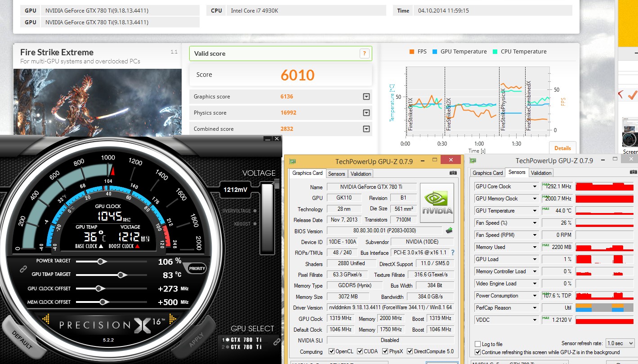Click the BIOS Version field in GPU-Z

(x=385, y=231)
